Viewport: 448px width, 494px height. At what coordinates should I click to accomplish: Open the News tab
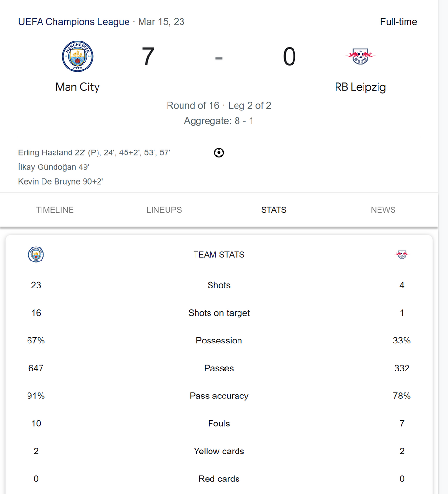tap(383, 210)
